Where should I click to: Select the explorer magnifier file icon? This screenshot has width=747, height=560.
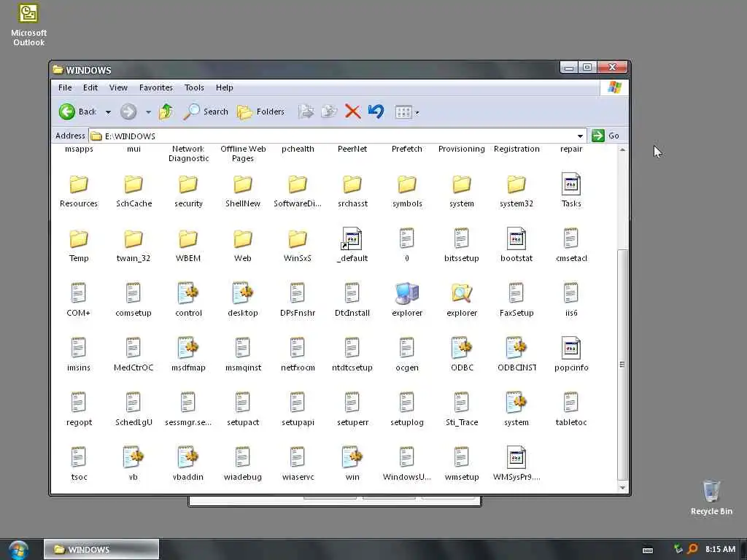tap(462, 300)
